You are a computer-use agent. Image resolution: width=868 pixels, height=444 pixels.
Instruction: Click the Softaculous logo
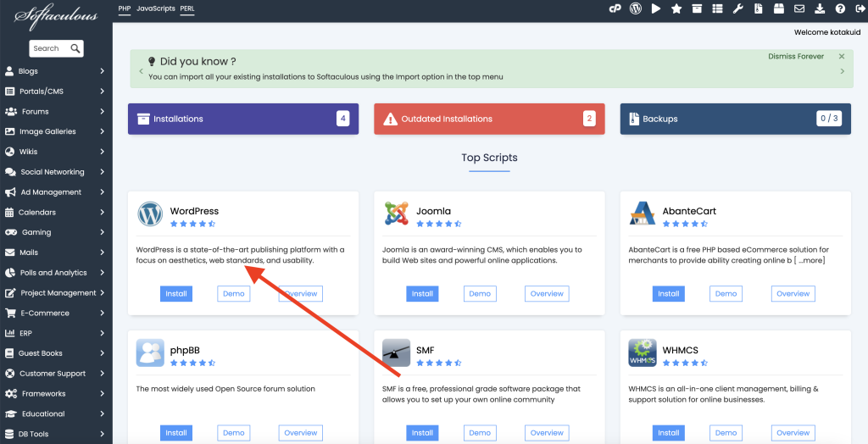56,18
